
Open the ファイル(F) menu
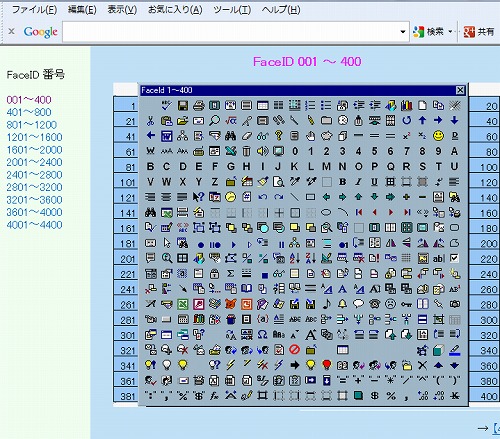[x=34, y=10]
